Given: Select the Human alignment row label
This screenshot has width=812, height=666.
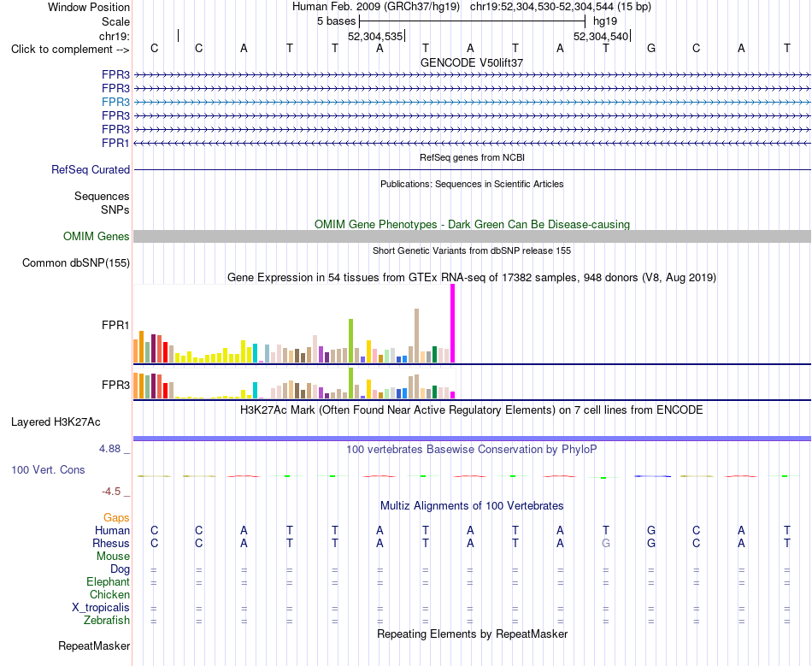Looking at the screenshot, I should click(112, 530).
